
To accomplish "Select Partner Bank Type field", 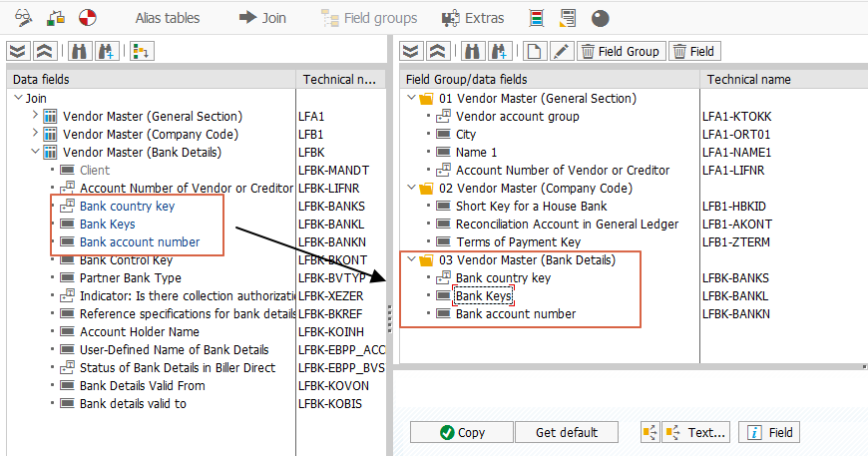I will (x=130, y=277).
